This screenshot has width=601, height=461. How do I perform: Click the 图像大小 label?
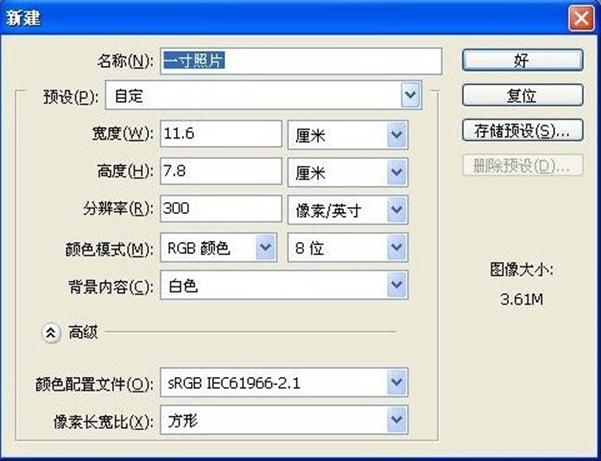pyautogui.click(x=522, y=270)
